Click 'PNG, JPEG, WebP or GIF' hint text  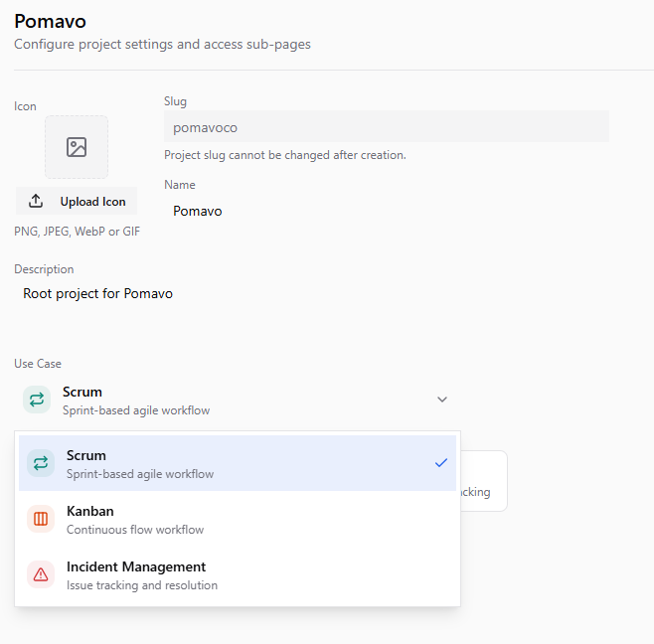coord(78,232)
